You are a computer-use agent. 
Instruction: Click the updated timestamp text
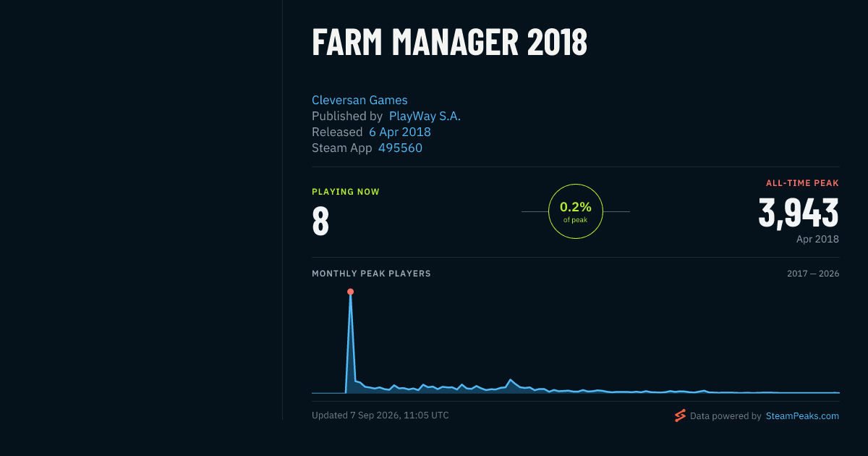(380, 415)
